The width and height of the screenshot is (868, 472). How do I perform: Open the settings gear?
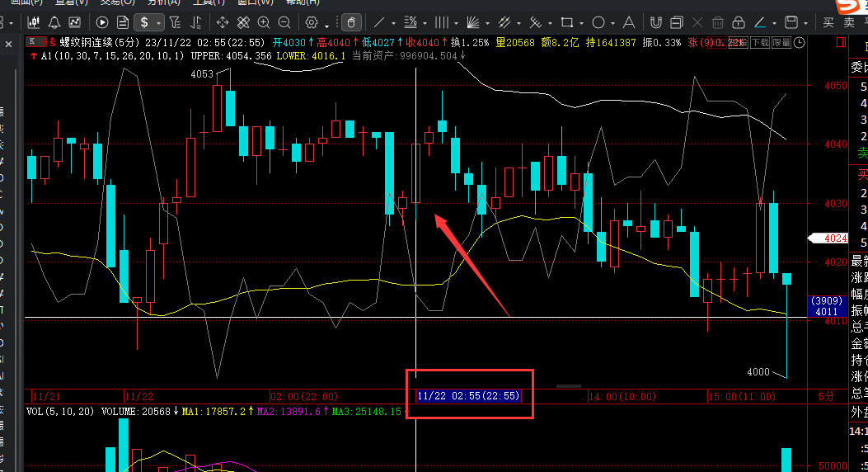point(312,23)
